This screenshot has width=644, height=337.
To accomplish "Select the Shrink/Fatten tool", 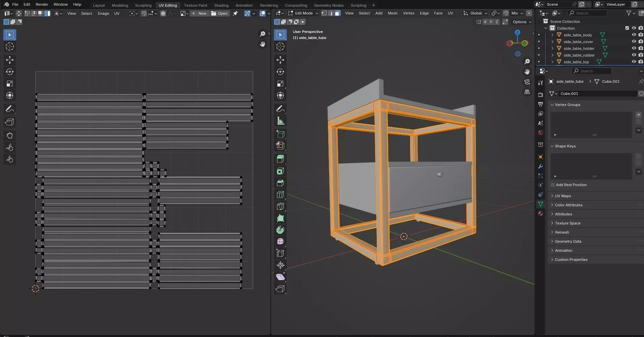I will coord(280,265).
